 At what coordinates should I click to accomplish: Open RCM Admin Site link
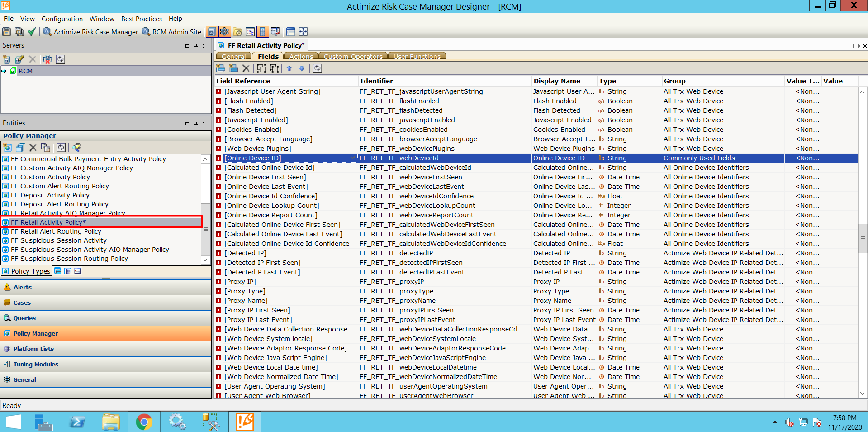click(x=171, y=32)
